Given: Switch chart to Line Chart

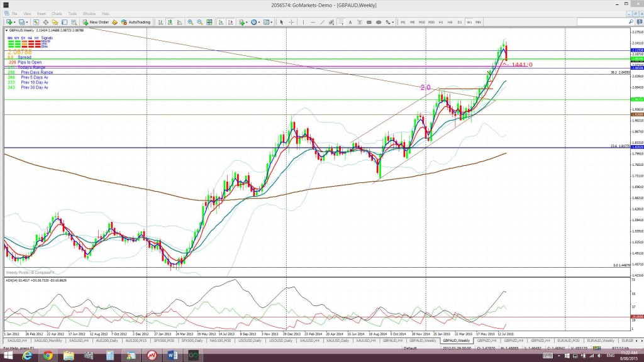Looking at the screenshot, I should tap(179, 22).
